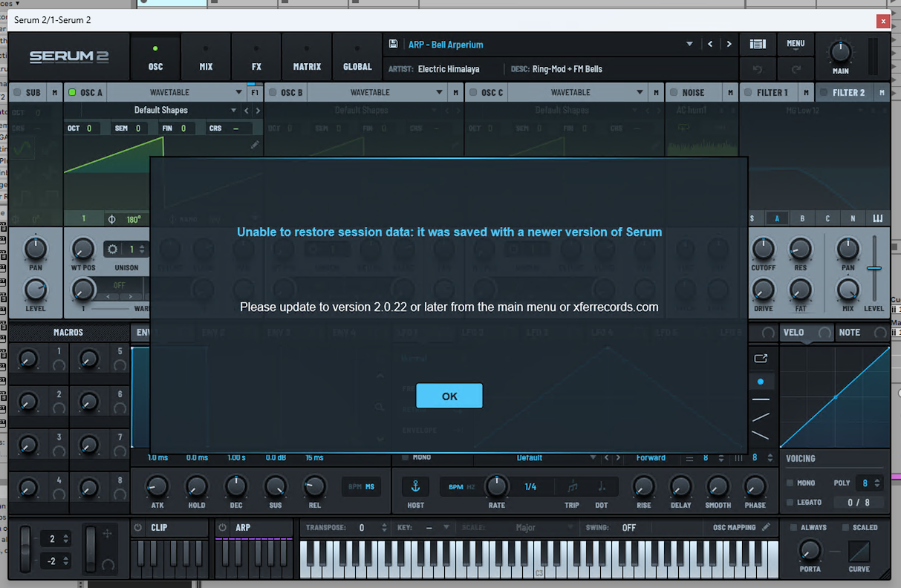This screenshot has width=901, height=588.
Task: Click the SUB M routing button
Action: coord(54,93)
